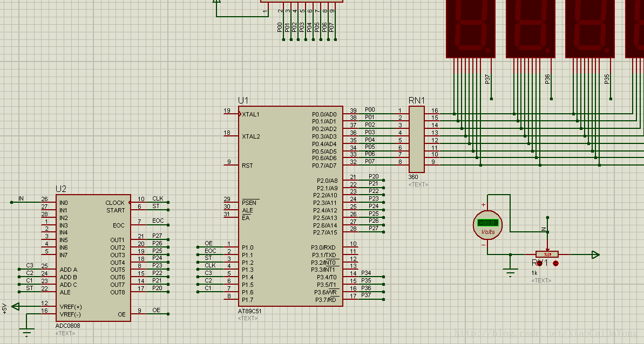Click the P00 net label at U1 pin 39

(370, 110)
